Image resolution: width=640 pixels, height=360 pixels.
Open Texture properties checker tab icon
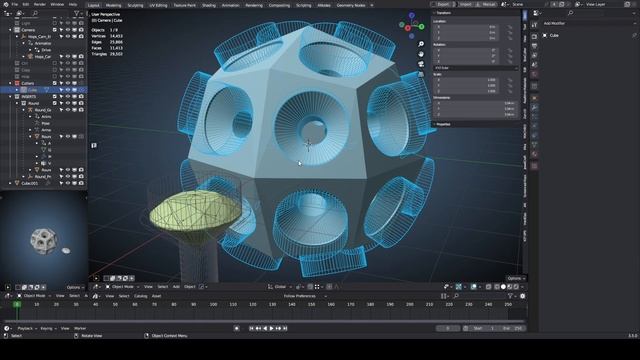535,166
